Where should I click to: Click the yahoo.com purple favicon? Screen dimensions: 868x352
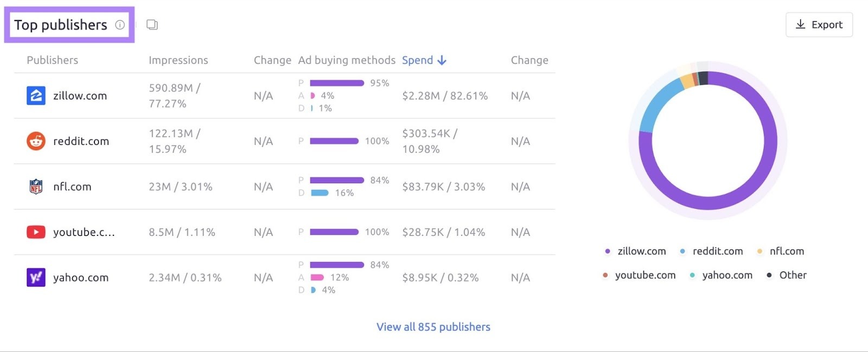pyautogui.click(x=35, y=277)
